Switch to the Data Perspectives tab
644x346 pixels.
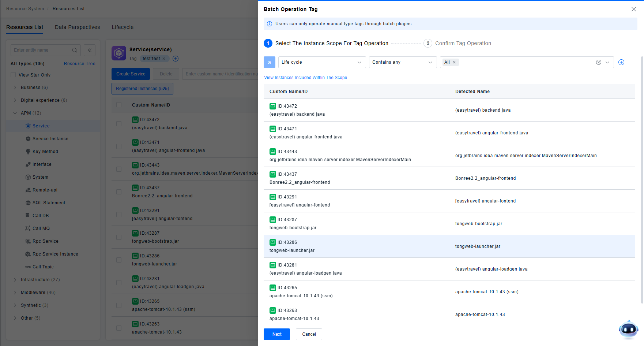pyautogui.click(x=77, y=27)
